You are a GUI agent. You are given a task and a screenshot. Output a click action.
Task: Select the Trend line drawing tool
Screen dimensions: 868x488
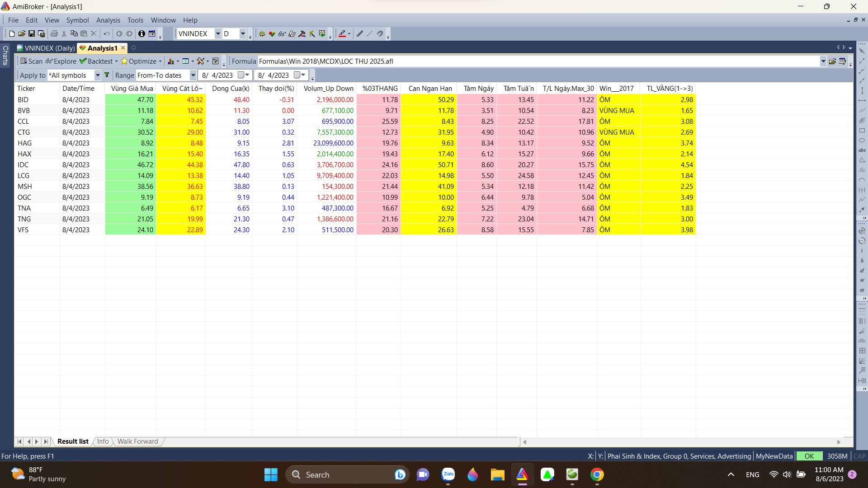[x=862, y=61]
